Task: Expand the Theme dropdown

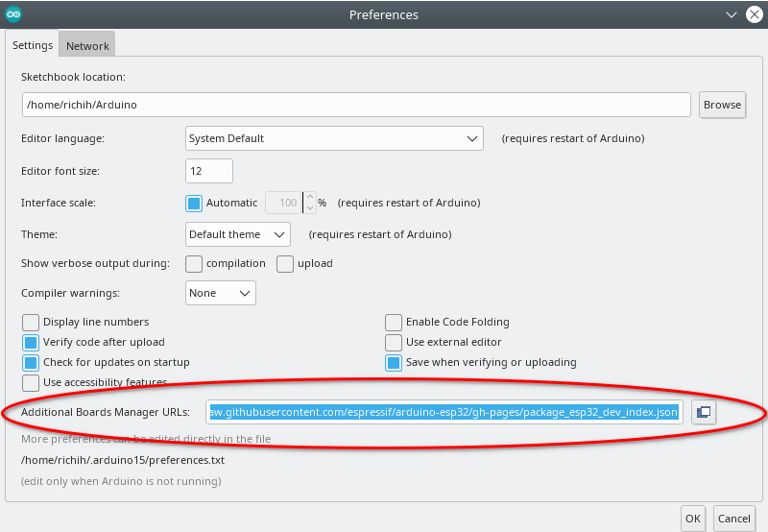Action: pos(238,234)
